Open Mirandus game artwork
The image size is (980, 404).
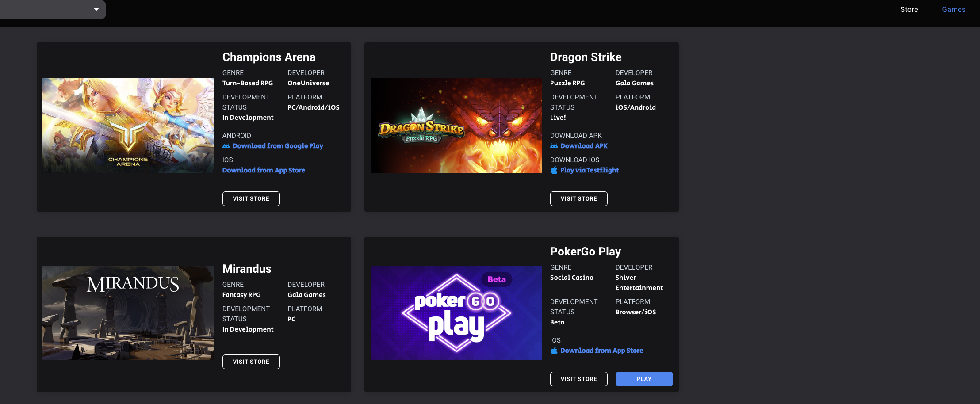(x=128, y=313)
